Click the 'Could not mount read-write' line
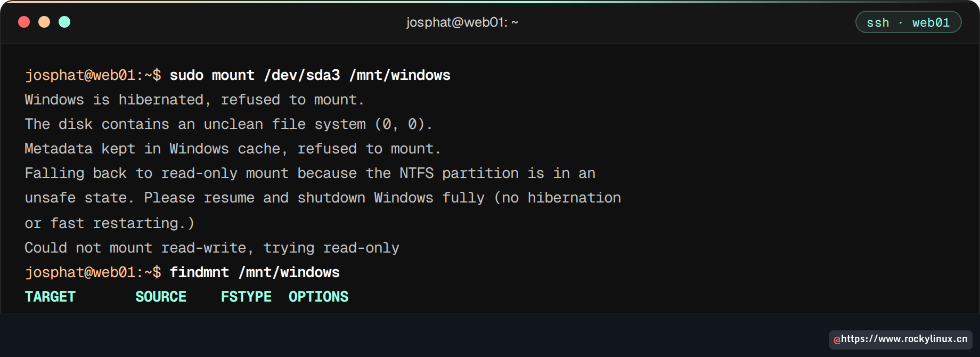 click(212, 248)
